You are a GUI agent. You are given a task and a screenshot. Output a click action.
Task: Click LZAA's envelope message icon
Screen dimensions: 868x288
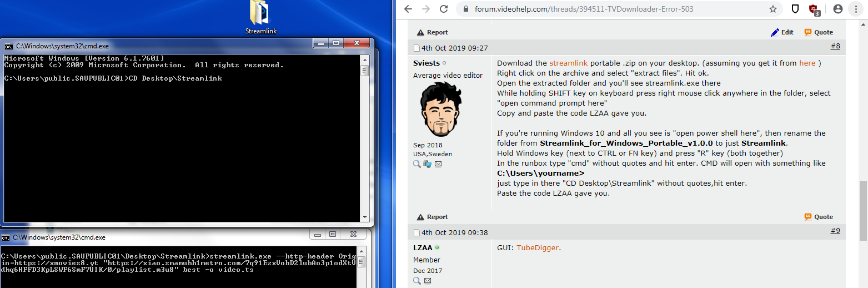click(427, 281)
